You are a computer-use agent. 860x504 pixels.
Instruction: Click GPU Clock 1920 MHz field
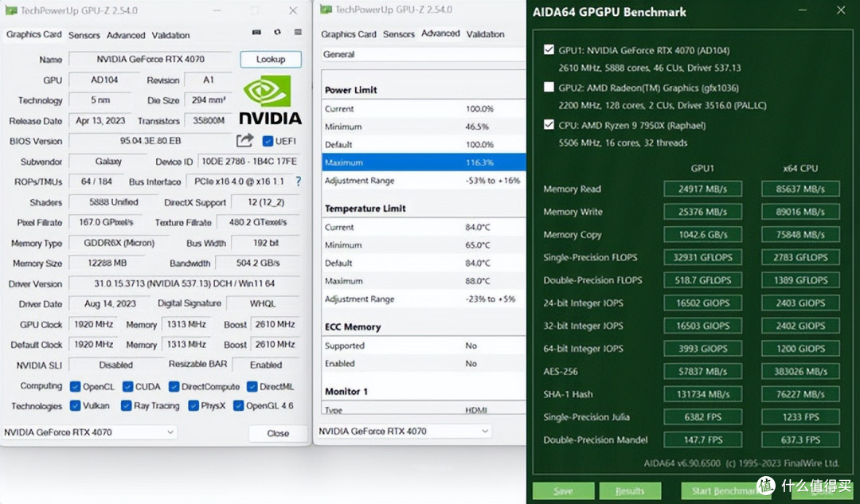94,325
